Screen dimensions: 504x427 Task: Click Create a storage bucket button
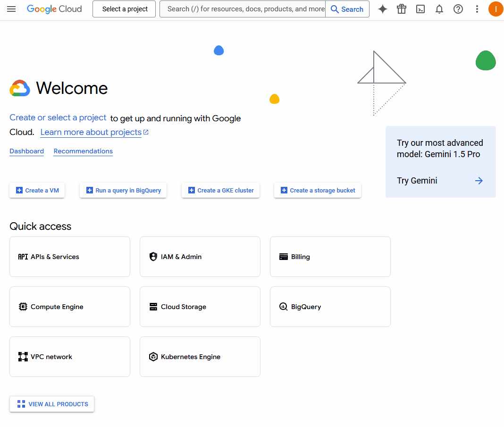point(318,191)
